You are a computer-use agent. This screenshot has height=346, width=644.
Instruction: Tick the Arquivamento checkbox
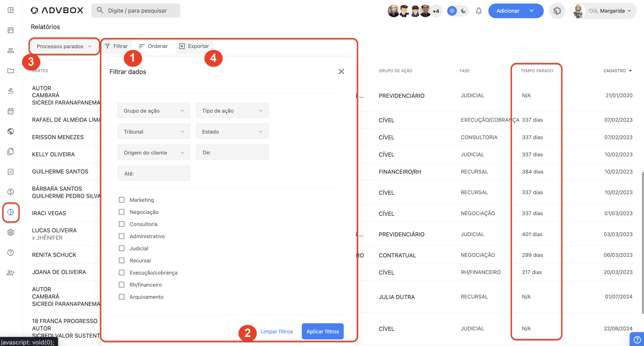(122, 297)
